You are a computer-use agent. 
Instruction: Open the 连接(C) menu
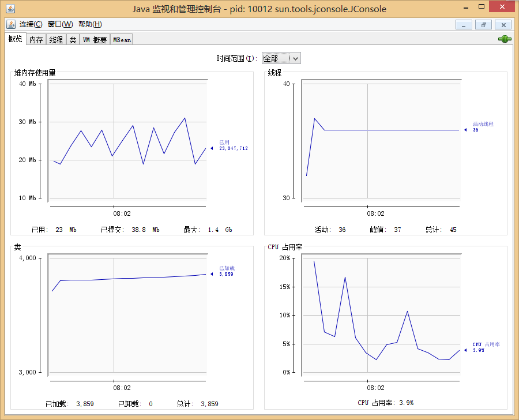tap(31, 24)
